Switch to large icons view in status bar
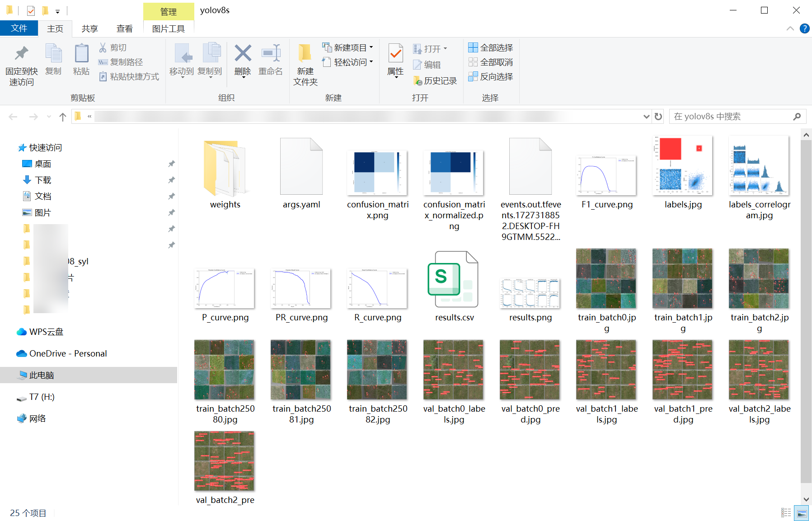 (x=802, y=513)
